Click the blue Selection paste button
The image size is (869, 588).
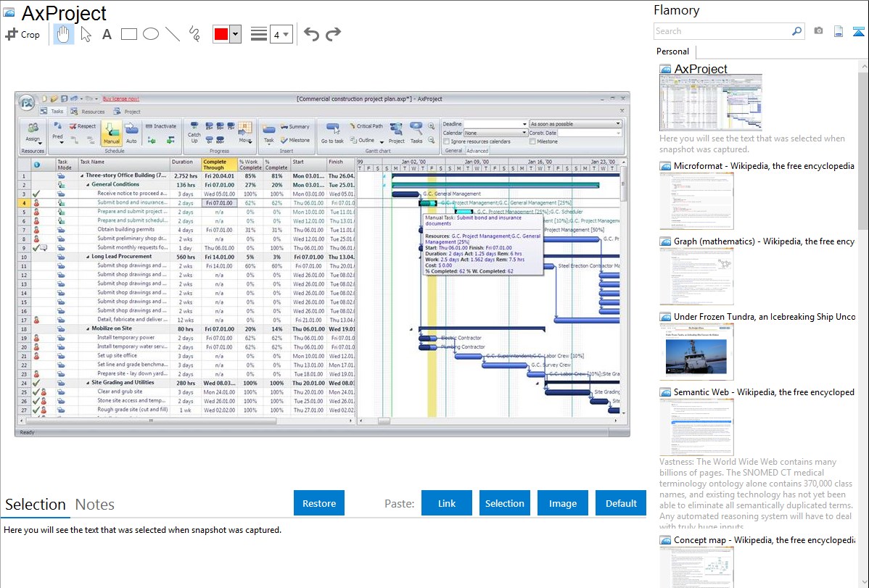[x=504, y=503]
